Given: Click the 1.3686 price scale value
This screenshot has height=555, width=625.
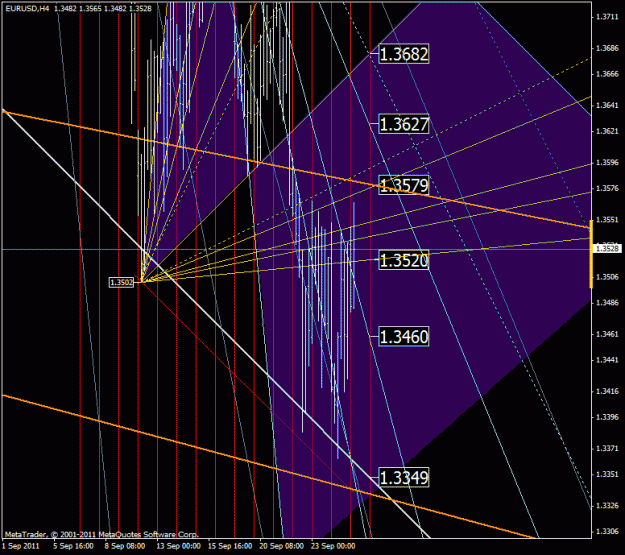Looking at the screenshot, I should (x=607, y=48).
